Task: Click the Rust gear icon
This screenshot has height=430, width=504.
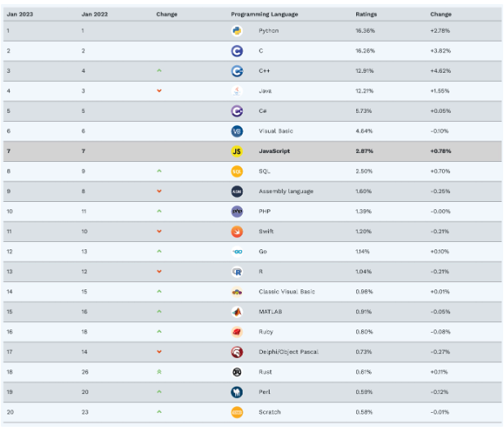Action: click(237, 372)
